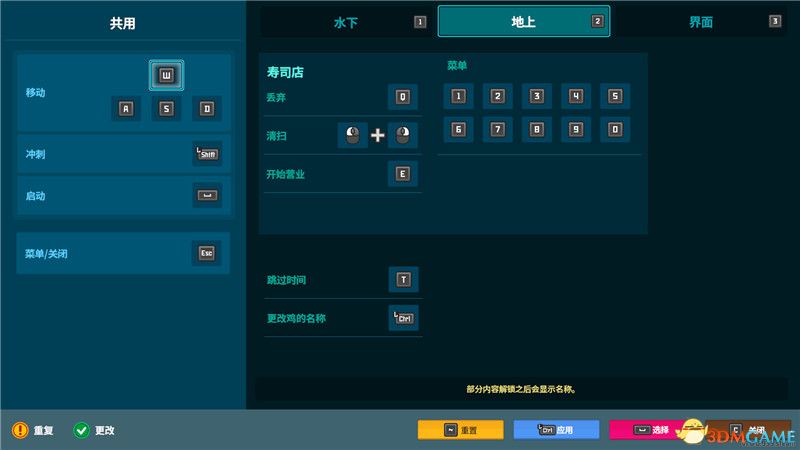
Task: Click the 开始营业 label
Action: (x=286, y=174)
